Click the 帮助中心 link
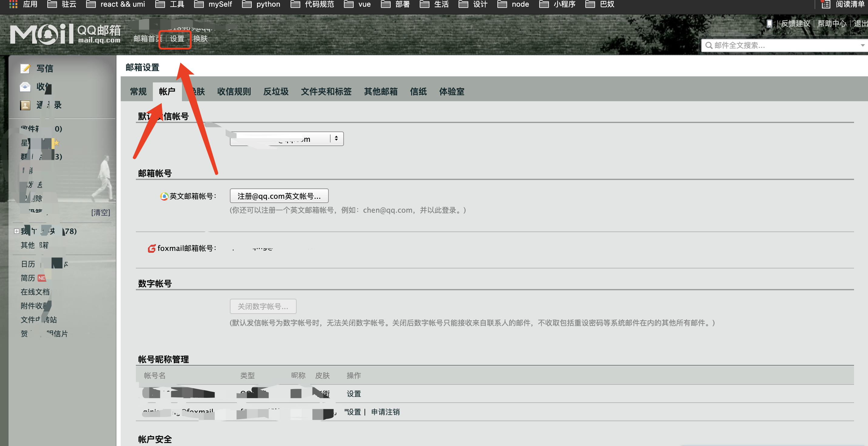The width and height of the screenshot is (868, 446). [x=832, y=24]
